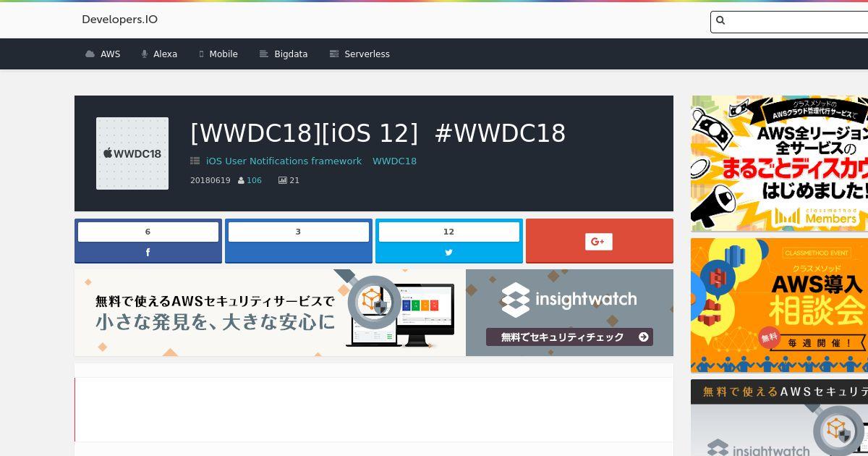Open the AWS consultation event sidebar ad
Screen dimensions: 868x456
point(780,305)
